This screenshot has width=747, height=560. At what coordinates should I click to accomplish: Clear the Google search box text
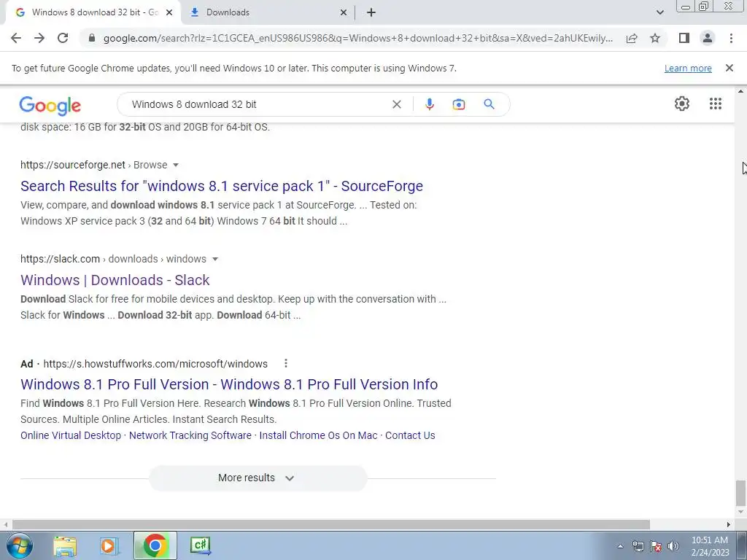(x=396, y=104)
